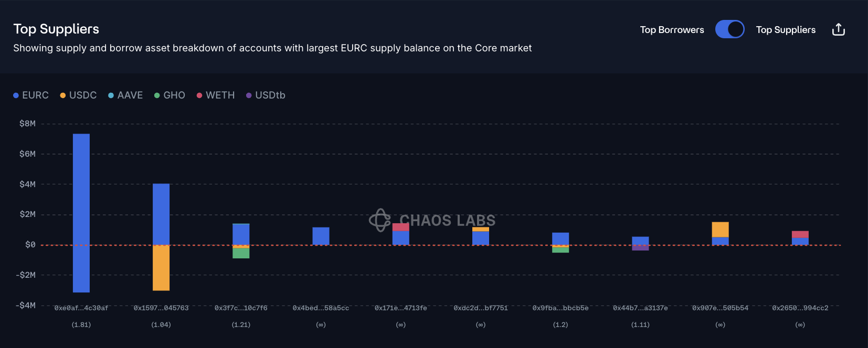Click red WETH segment of 0x171e...4713fe
868x348 pixels.
point(401,227)
